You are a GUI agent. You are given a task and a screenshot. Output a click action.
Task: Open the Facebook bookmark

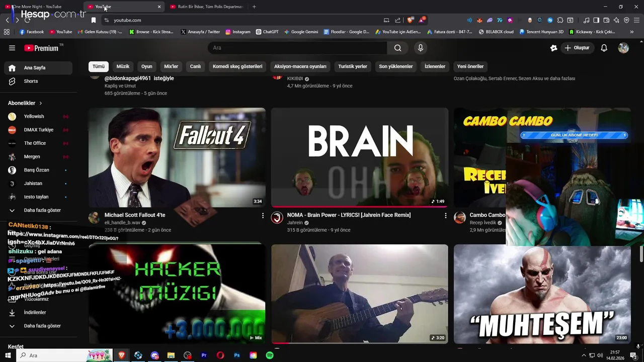[x=32, y=32]
